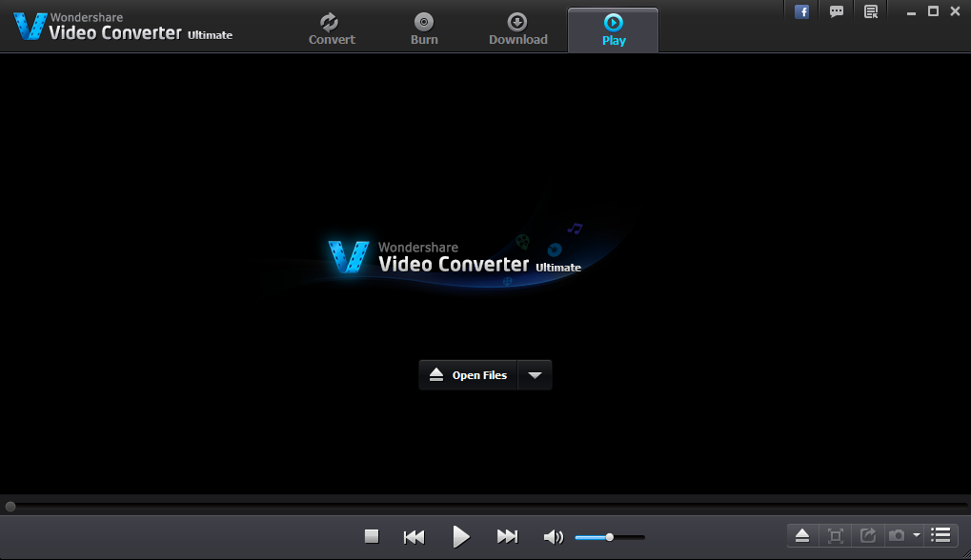Show the playlist panel icon
This screenshot has width=971, height=560.
pyautogui.click(x=941, y=536)
